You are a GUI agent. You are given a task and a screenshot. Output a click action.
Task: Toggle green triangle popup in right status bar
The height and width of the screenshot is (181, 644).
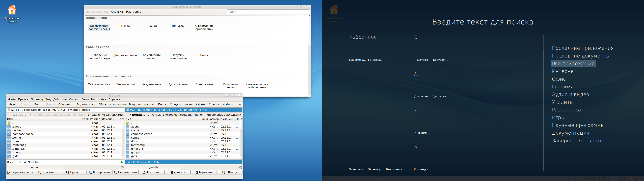(x=240, y=162)
